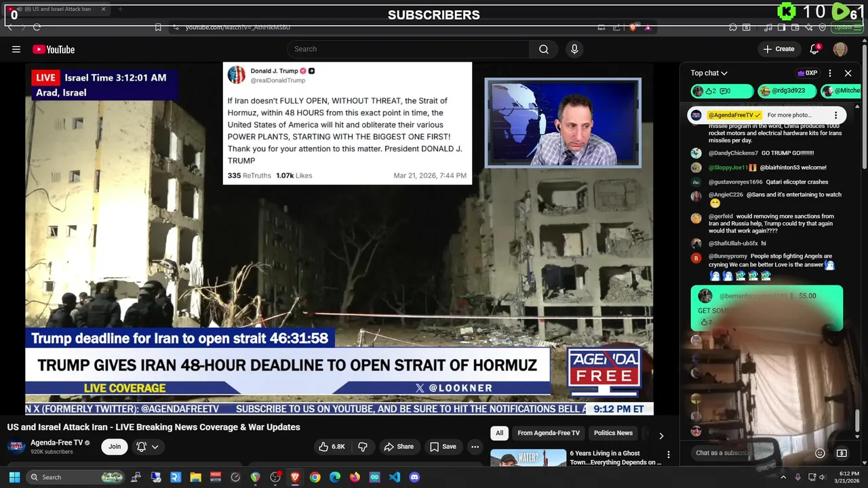Image resolution: width=868 pixels, height=488 pixels.
Task: Open Agenda-Free TV channel name link
Action: tap(56, 443)
